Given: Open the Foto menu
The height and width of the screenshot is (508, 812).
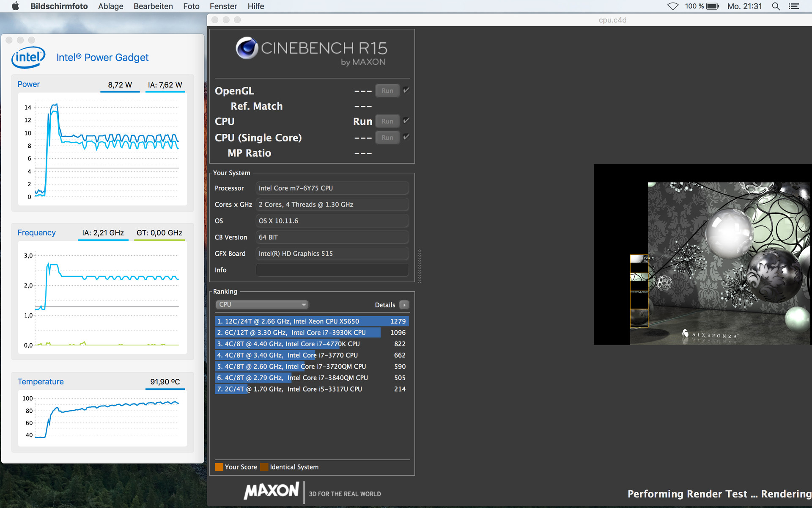Looking at the screenshot, I should tap(191, 6).
